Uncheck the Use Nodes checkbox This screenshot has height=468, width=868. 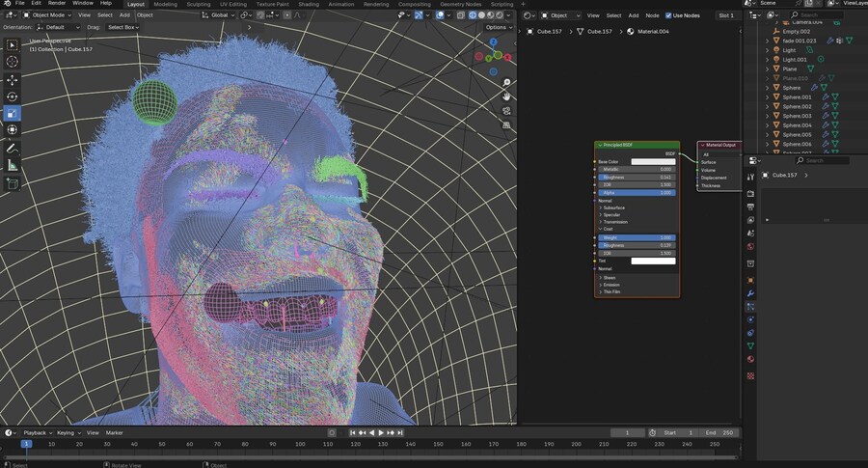(x=668, y=15)
